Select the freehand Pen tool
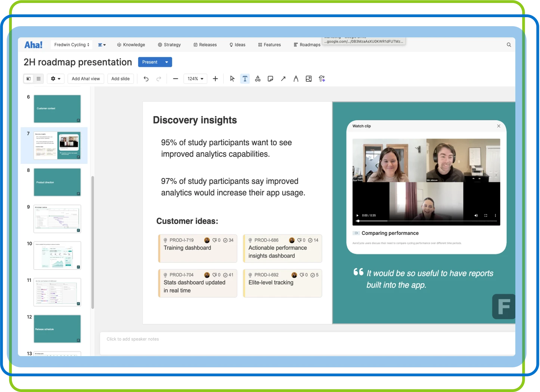540x392 pixels. click(x=296, y=79)
